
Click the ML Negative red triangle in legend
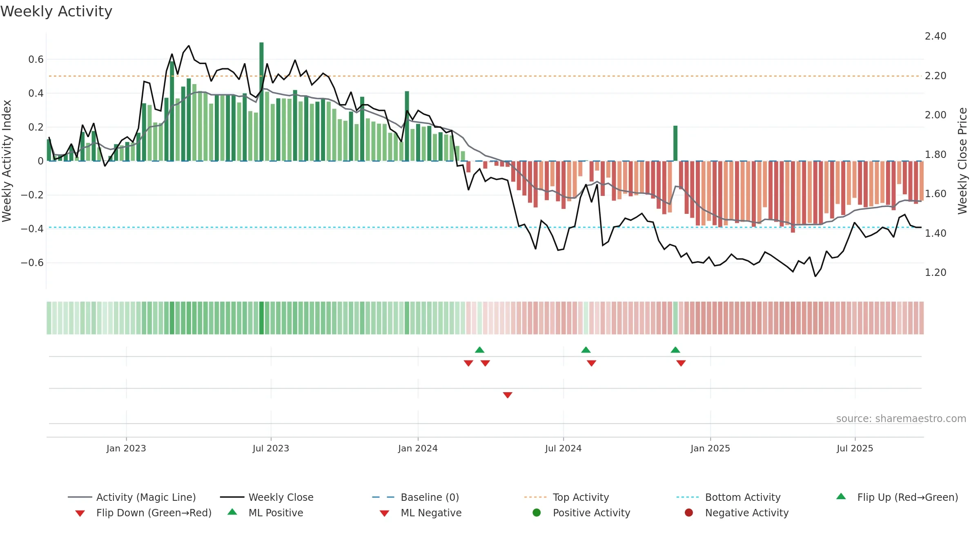click(384, 513)
